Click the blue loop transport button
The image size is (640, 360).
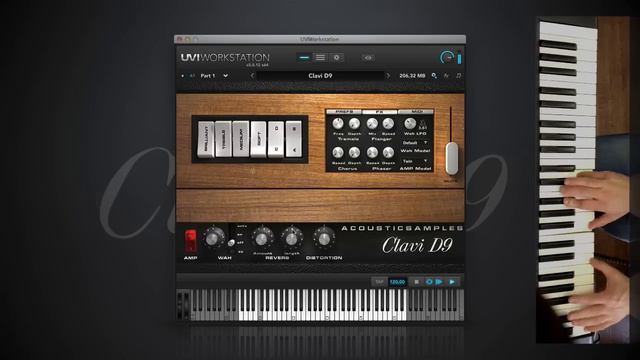(x=429, y=282)
